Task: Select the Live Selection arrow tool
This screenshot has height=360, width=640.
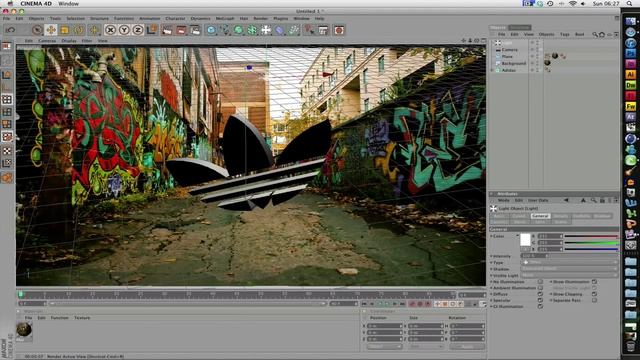Action: [x=37, y=30]
